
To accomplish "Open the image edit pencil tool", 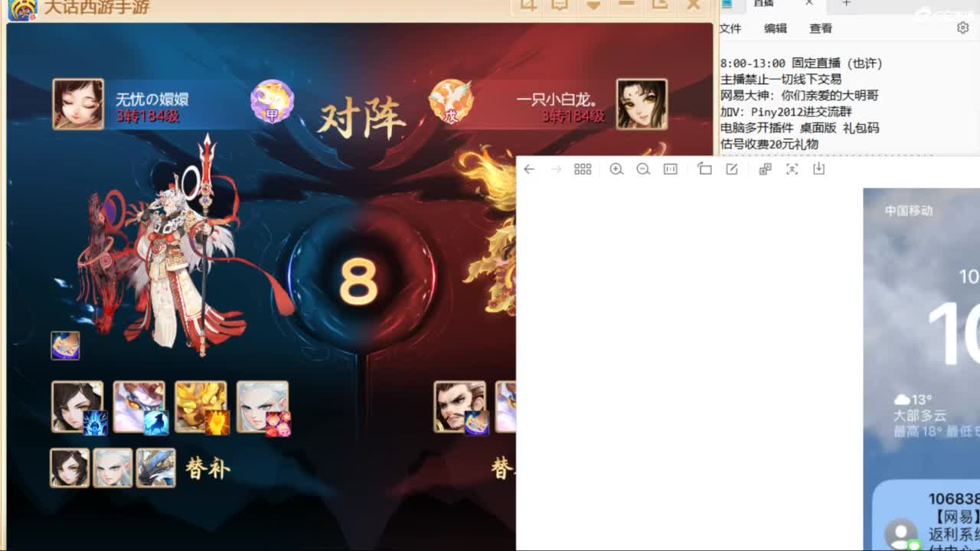I will [732, 169].
